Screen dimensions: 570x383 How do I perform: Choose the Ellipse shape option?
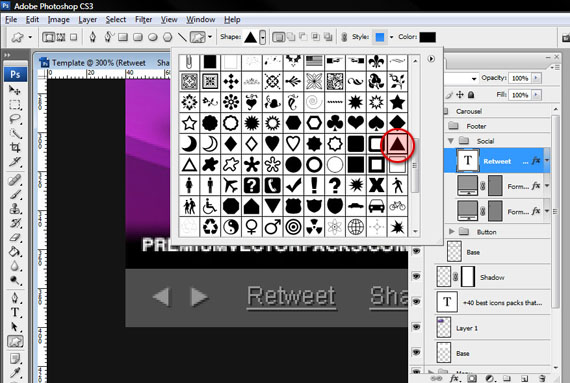152,37
